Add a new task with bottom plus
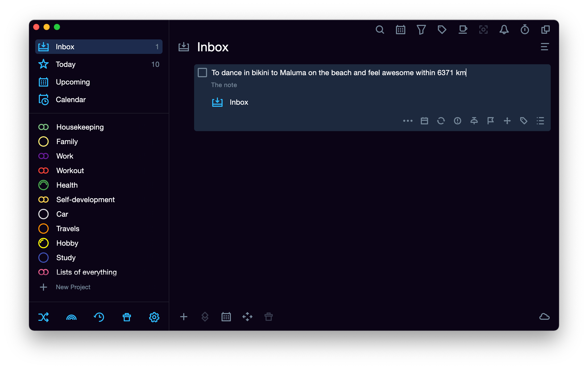Image resolution: width=588 pixels, height=369 pixels. click(184, 317)
